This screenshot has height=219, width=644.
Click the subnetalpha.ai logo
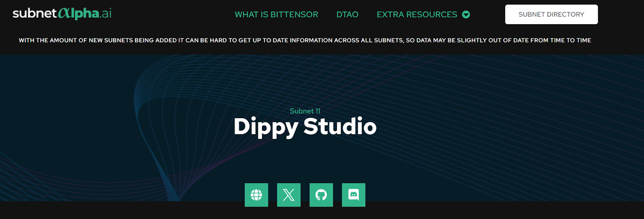pyautogui.click(x=62, y=13)
